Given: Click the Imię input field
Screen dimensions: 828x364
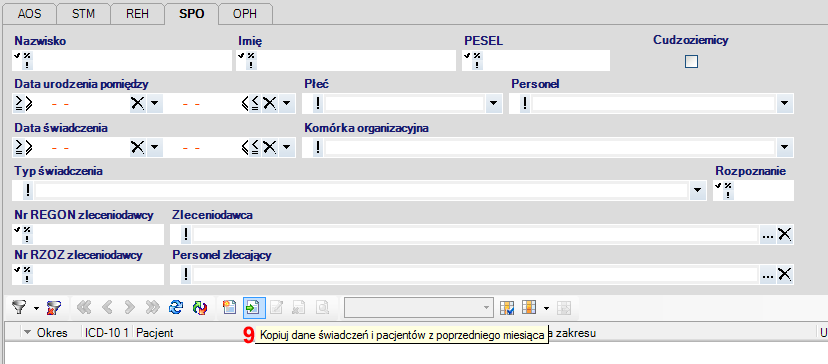Looking at the screenshot, I should tap(346, 60).
